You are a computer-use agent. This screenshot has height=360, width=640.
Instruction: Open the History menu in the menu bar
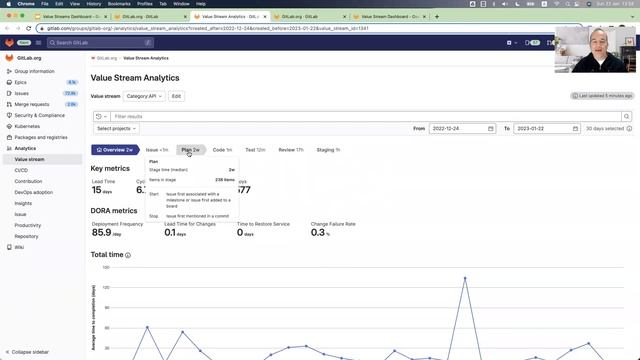(x=93, y=4)
